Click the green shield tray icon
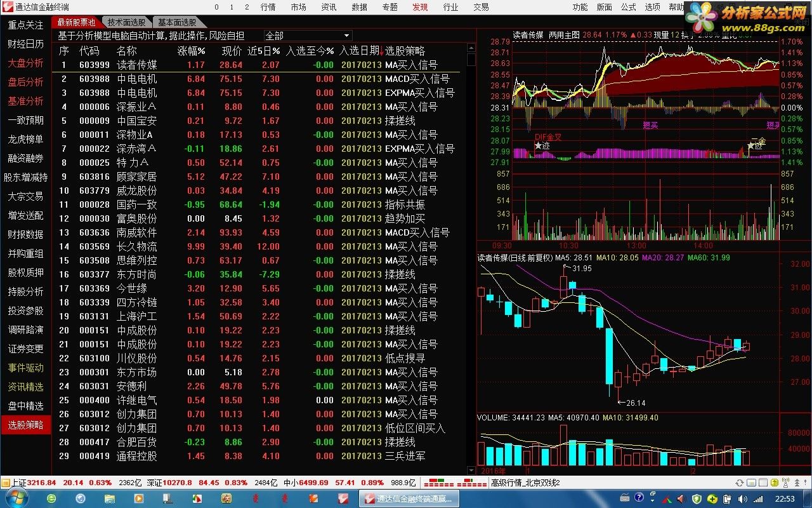Image resolution: width=812 pixels, height=508 pixels. pyautogui.click(x=697, y=499)
